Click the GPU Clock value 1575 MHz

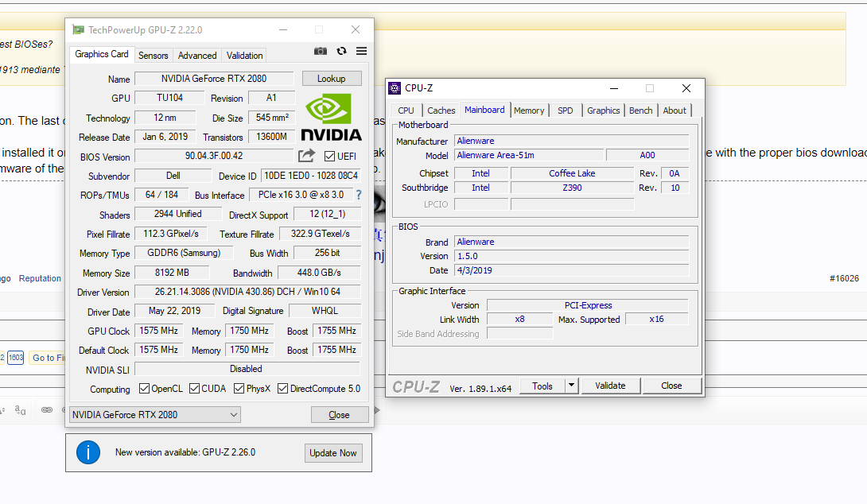159,331
